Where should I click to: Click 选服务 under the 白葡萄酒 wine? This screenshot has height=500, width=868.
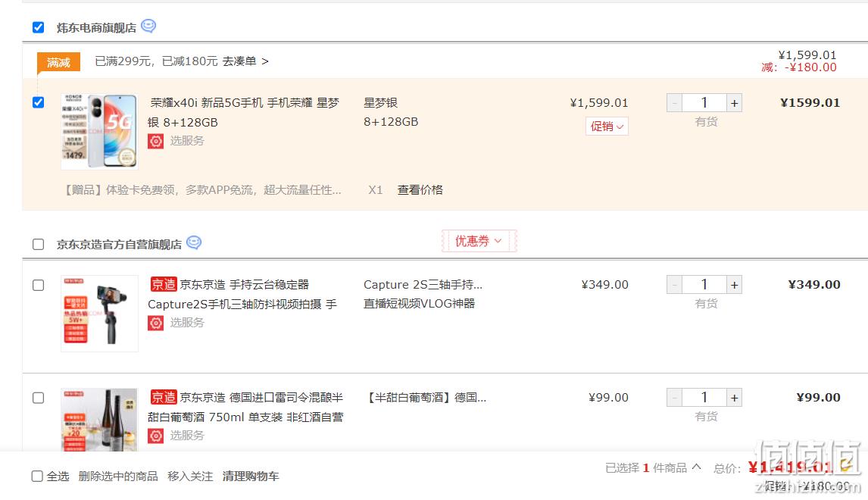pyautogui.click(x=187, y=435)
